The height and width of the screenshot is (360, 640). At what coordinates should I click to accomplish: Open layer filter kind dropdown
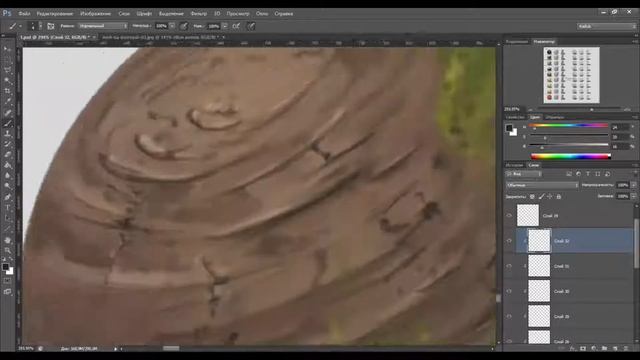[x=524, y=174]
